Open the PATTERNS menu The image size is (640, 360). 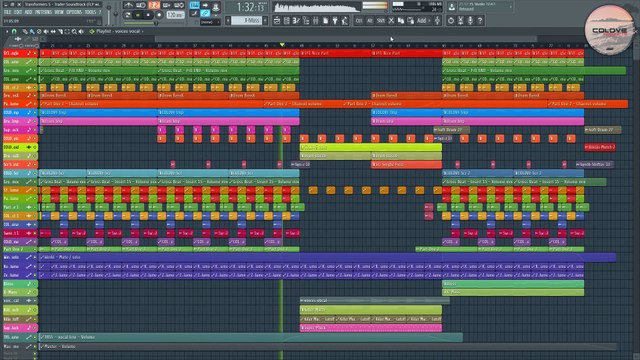(43, 12)
